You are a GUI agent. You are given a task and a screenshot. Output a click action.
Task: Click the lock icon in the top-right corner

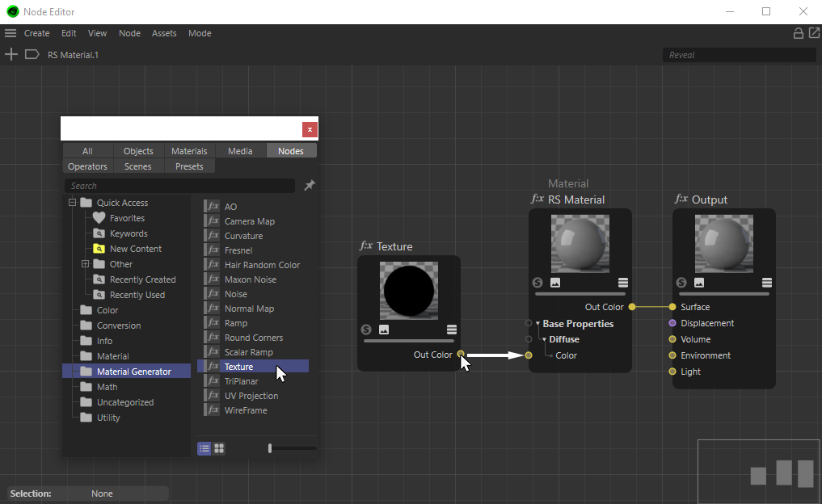click(x=798, y=33)
